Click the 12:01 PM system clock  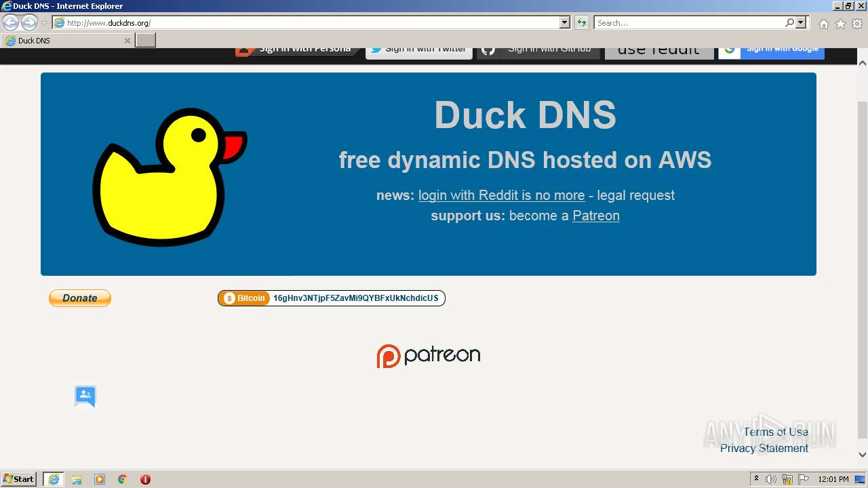pos(833,479)
